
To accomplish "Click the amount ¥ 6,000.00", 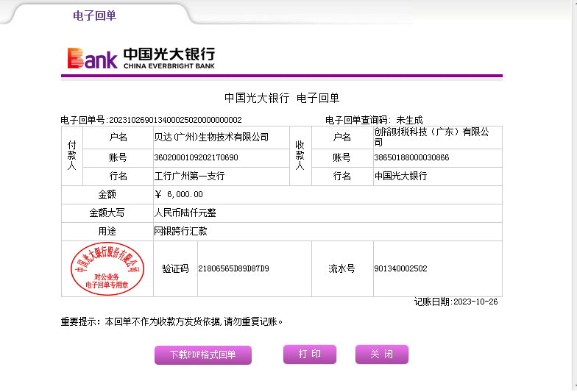I will pos(179,194).
